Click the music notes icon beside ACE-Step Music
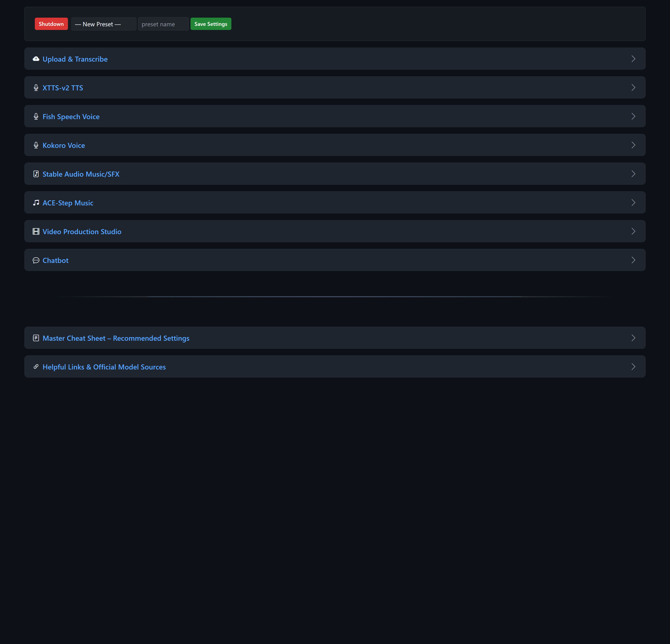 (36, 203)
